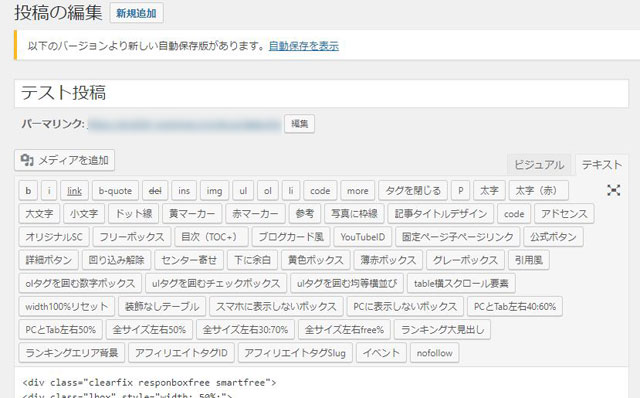This screenshot has width=640, height=398.
Task: Click the 公式ボタン button
Action: 553,237
